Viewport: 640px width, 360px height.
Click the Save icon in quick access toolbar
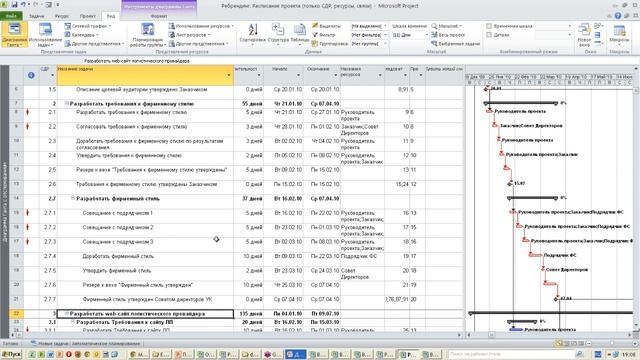(14, 5)
